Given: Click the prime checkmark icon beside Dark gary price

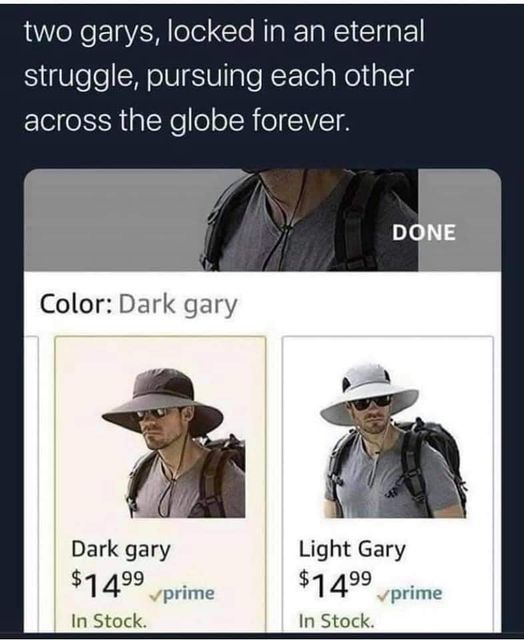Looking at the screenshot, I should click(x=154, y=596).
